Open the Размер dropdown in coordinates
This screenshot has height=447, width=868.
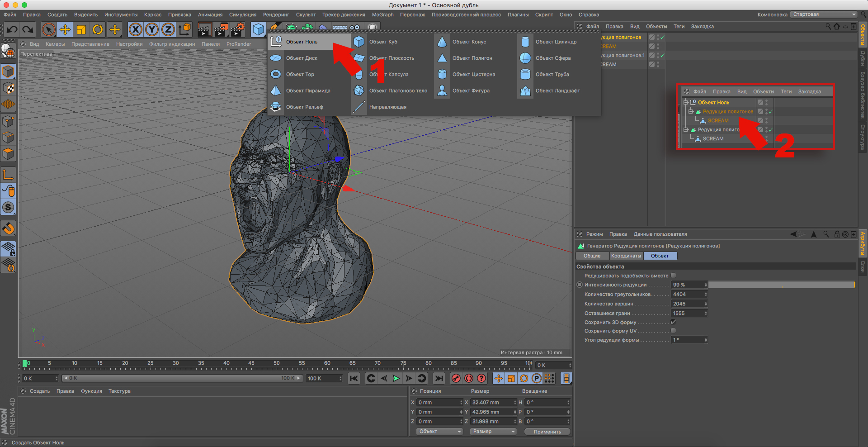[494, 432]
